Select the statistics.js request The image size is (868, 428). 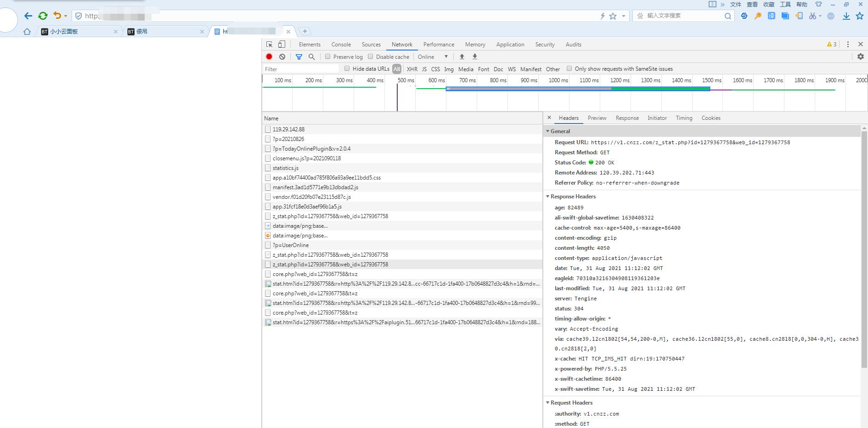coord(285,168)
